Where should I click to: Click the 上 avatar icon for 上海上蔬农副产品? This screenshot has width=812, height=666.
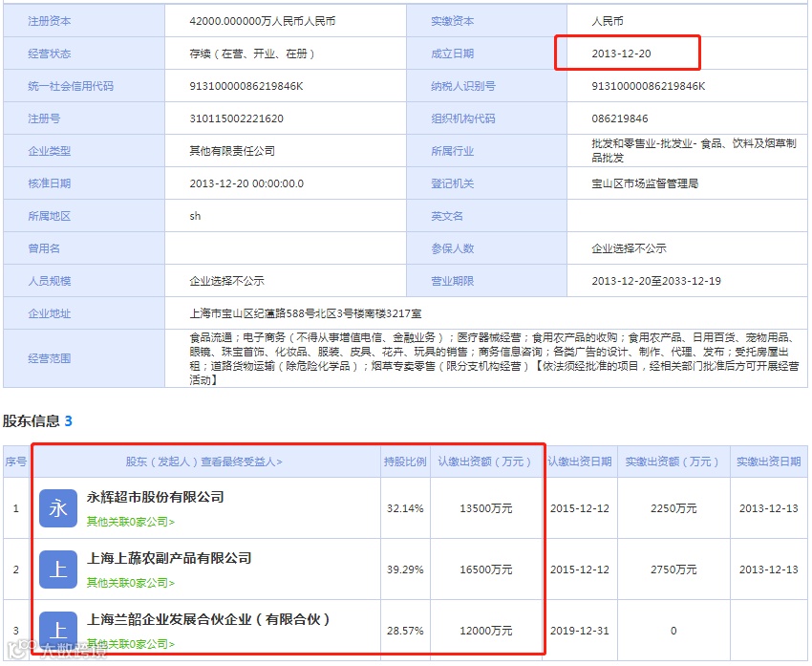tap(58, 569)
